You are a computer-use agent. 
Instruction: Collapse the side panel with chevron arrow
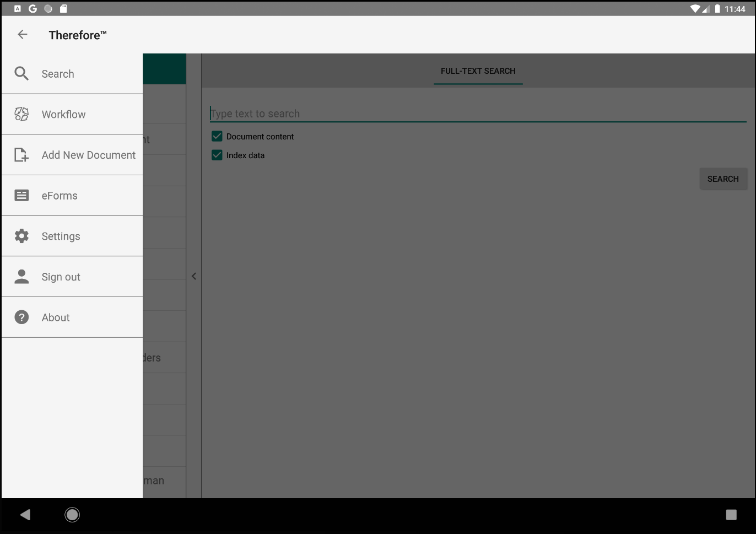(x=194, y=276)
